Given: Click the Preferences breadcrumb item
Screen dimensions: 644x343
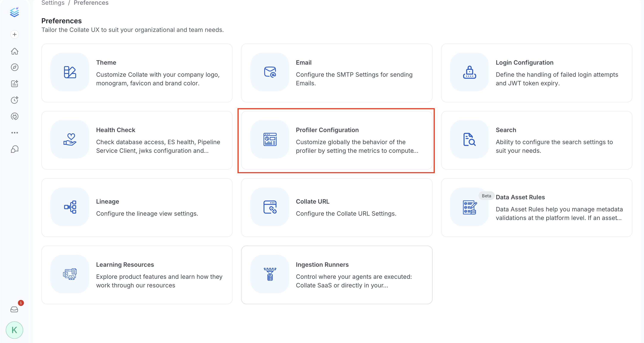Looking at the screenshot, I should (91, 3).
